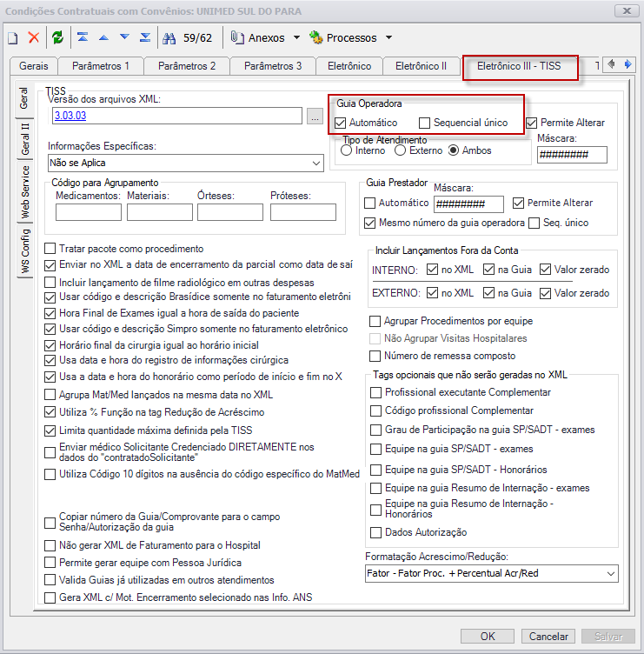Viewport: 644px width, 654px height.
Task: Go to last record arrow icon
Action: 145,37
